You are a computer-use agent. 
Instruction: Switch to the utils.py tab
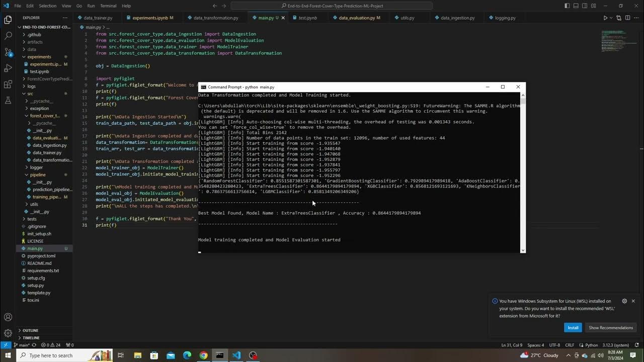[x=407, y=18]
